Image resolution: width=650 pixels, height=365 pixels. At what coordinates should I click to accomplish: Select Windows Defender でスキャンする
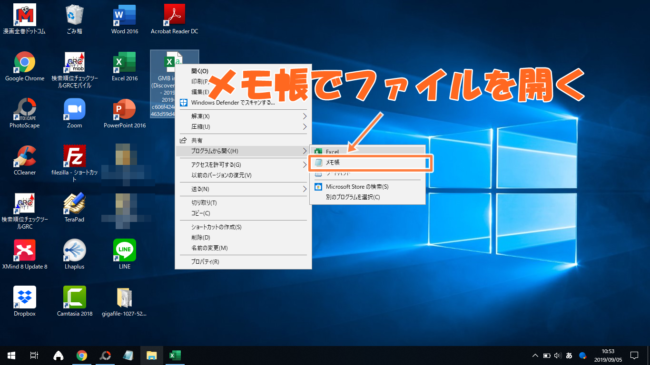[243, 102]
